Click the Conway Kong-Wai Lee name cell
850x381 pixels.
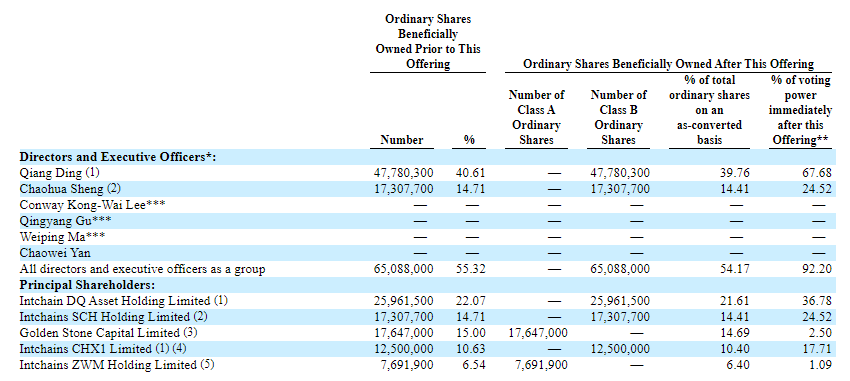pos(93,205)
